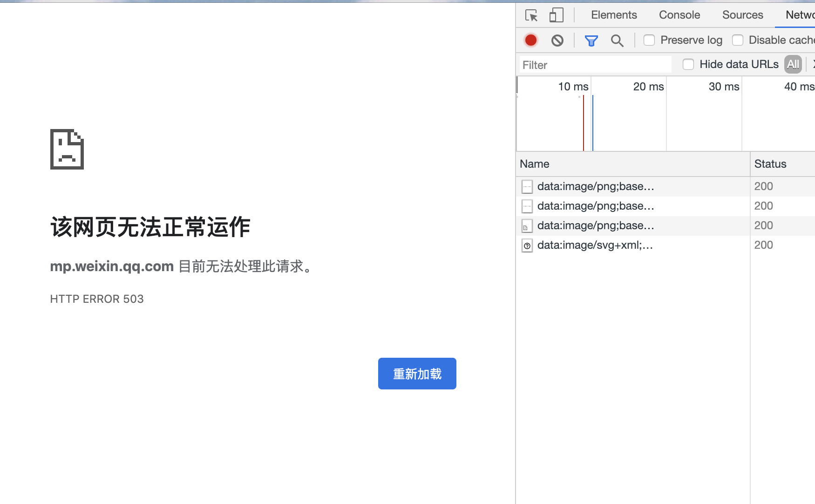Check the Hide data URLs option
The height and width of the screenshot is (504, 815).
(688, 64)
